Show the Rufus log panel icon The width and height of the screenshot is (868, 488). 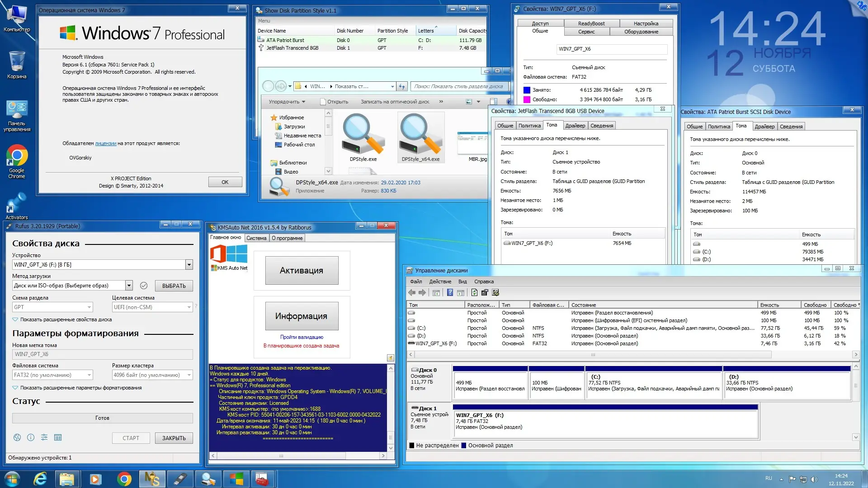[x=58, y=437]
